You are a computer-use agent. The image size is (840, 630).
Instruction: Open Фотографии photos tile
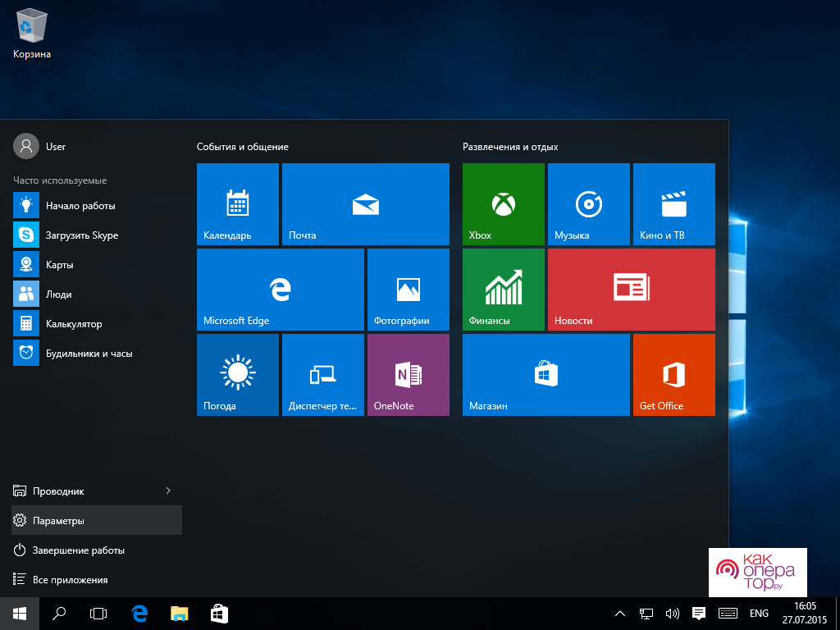(x=408, y=289)
